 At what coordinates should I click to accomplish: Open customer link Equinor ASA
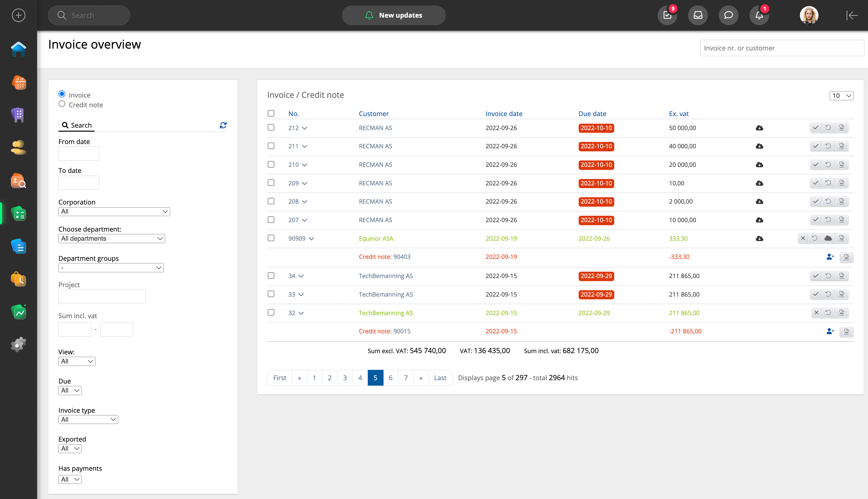coord(376,239)
